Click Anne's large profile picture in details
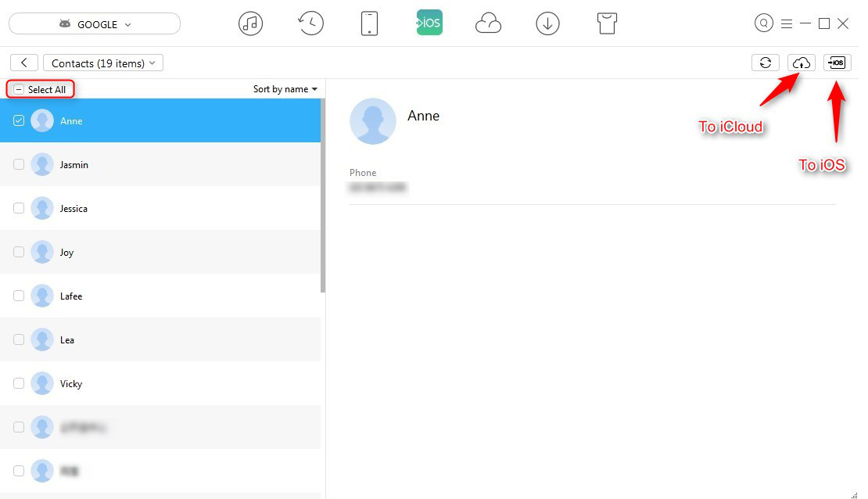Viewport: 868px width, 499px height. click(372, 121)
